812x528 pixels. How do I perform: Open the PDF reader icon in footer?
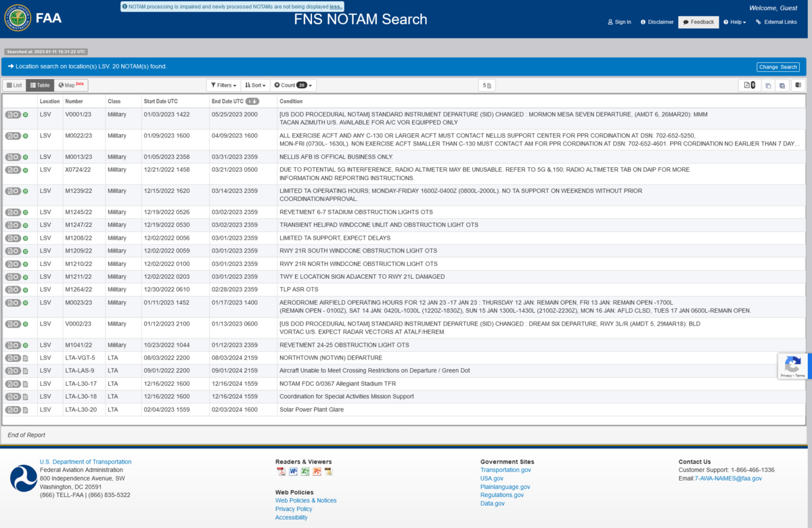(281, 472)
